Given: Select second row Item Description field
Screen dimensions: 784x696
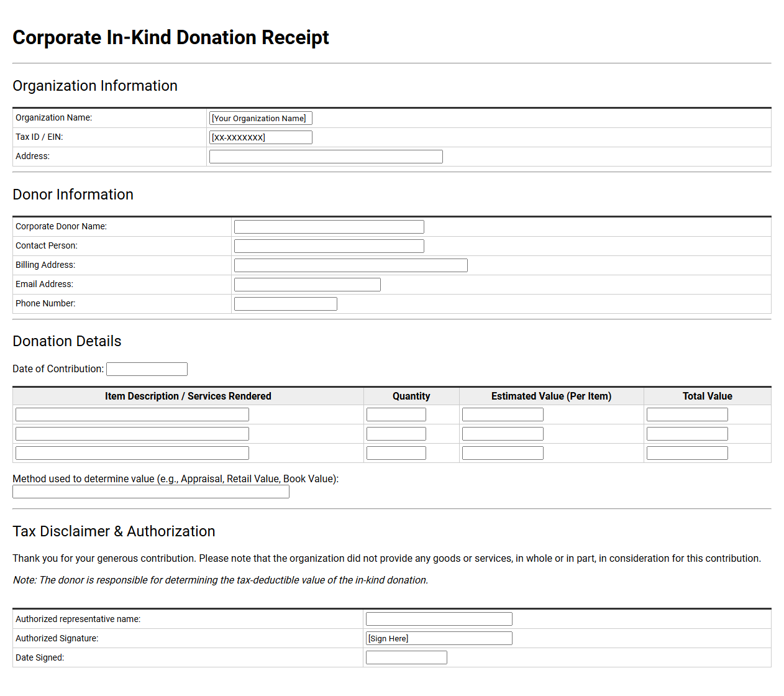Looking at the screenshot, I should pyautogui.click(x=132, y=434).
